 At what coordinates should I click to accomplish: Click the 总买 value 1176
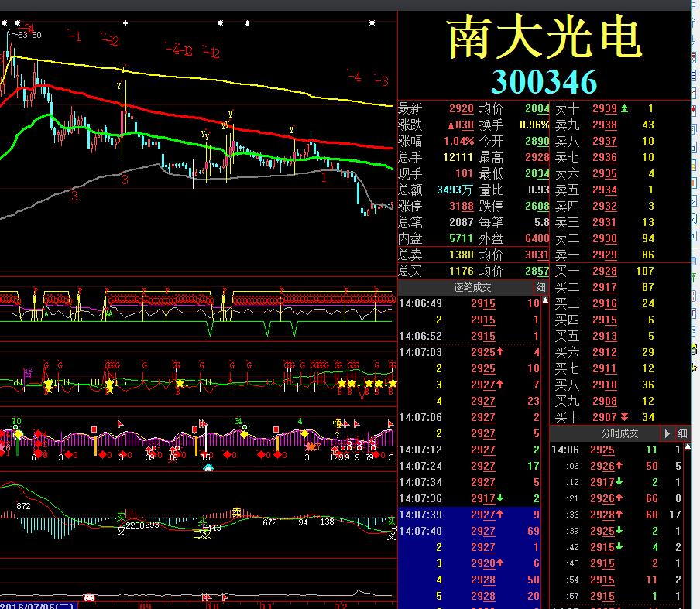[461, 272]
